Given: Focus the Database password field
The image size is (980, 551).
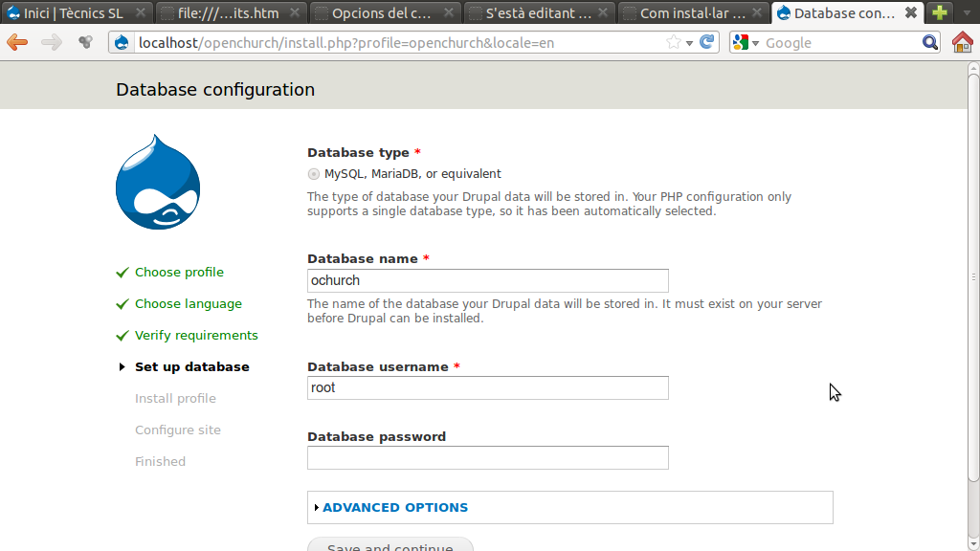Looking at the screenshot, I should click(487, 458).
